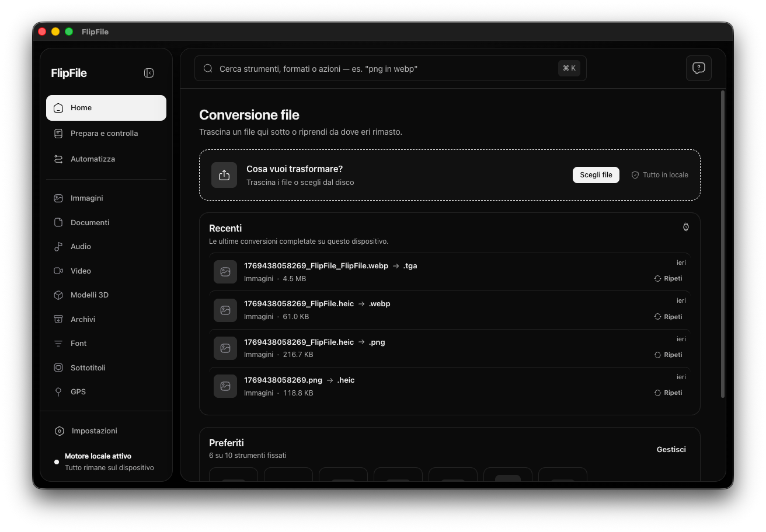Focus the search tools and formats field
766x532 pixels.
click(391, 68)
